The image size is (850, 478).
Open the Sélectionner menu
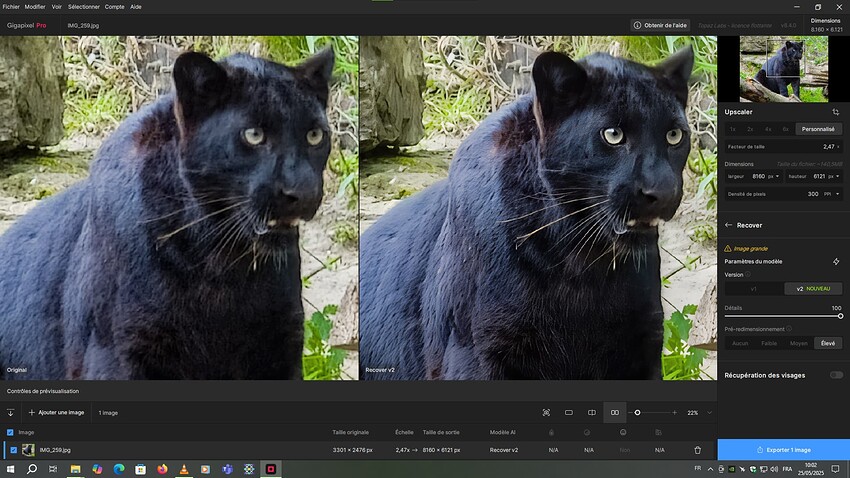pyautogui.click(x=83, y=7)
